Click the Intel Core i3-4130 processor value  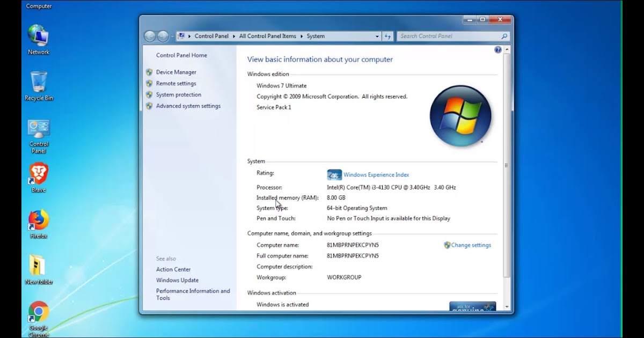[x=391, y=187]
